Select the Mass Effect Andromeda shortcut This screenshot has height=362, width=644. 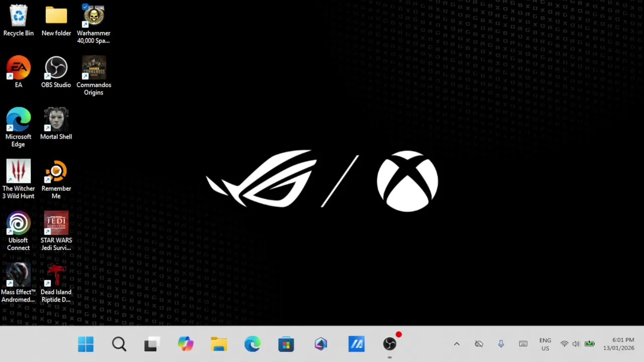pos(18,283)
